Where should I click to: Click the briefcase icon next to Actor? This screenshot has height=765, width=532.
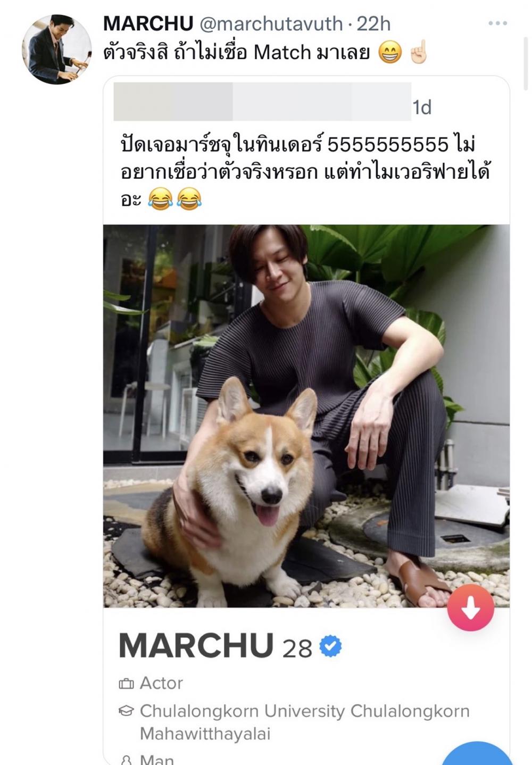[126, 684]
